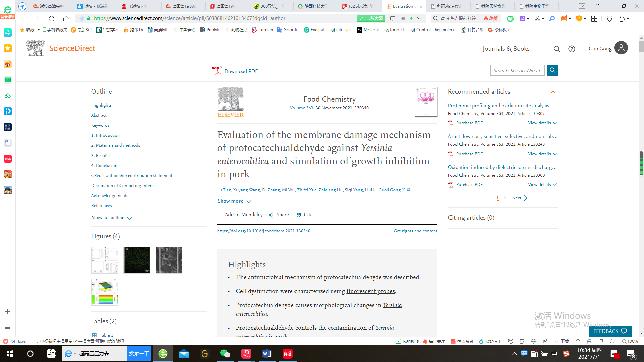This screenshot has height=362, width=644.
Task: Open the Journals & Books menu
Action: [x=506, y=49]
